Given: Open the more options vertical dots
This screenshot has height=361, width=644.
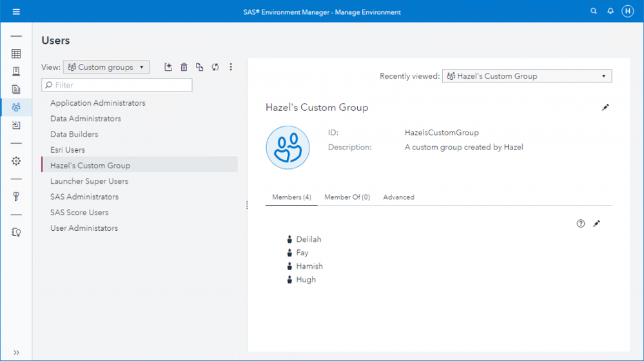Looking at the screenshot, I should point(231,67).
